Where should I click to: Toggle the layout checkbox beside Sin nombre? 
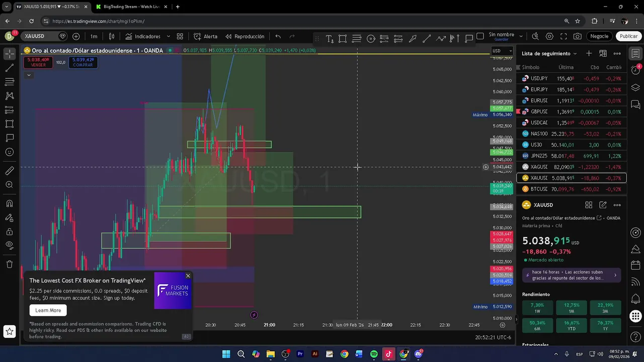coord(480,36)
